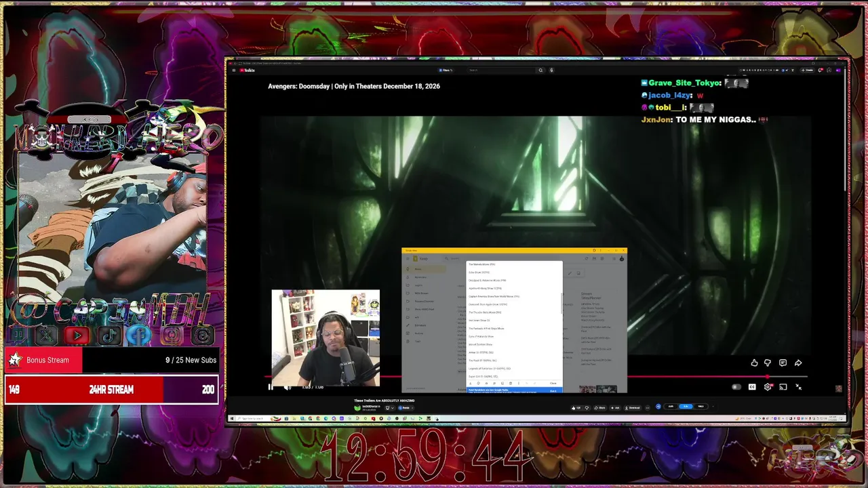Select The Fantastic 4 First Steps list item
Image resolution: width=868 pixels, height=488 pixels.
click(486, 328)
